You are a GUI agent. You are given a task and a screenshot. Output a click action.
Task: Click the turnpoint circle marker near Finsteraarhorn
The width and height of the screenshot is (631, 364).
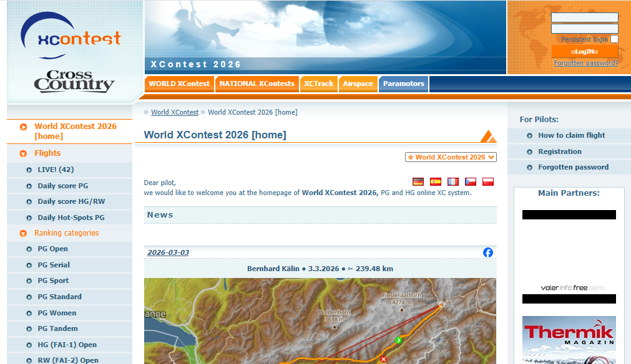(441, 304)
